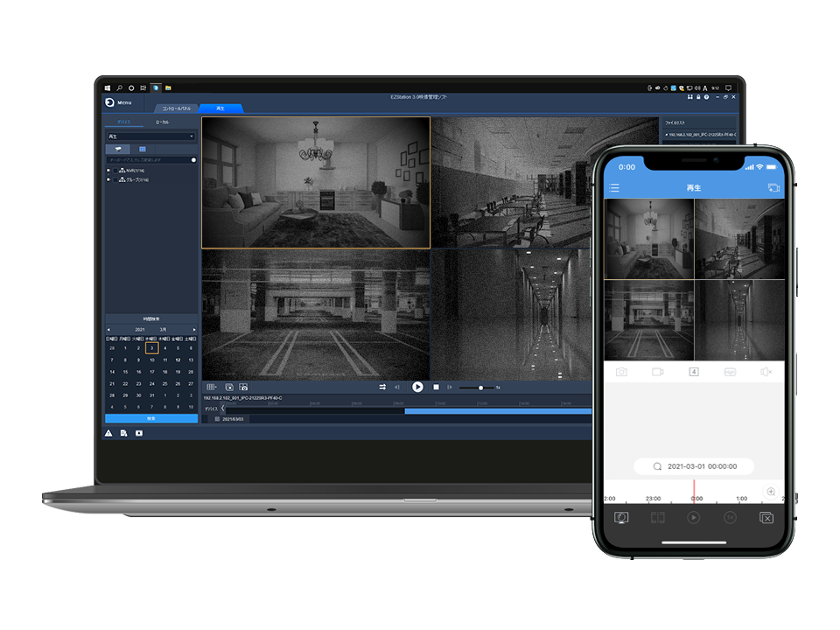Open the ローカル side tab
This screenshot has height=630, width=840.
(163, 122)
